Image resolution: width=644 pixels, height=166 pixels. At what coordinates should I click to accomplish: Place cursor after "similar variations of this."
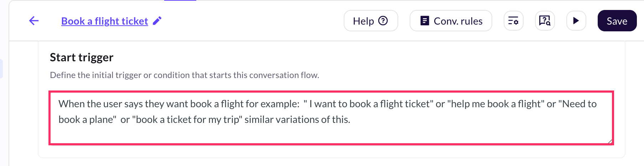tap(351, 120)
